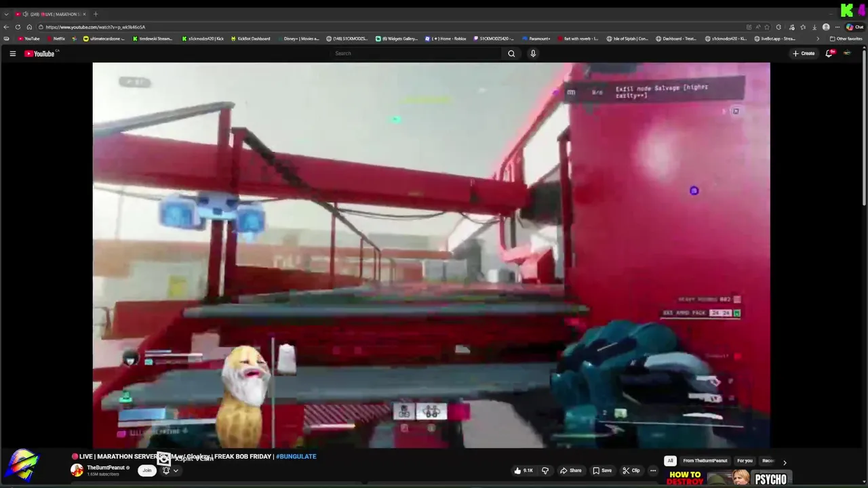Open a new browser tab with plus
Screen dimensions: 868x488
[96, 14]
